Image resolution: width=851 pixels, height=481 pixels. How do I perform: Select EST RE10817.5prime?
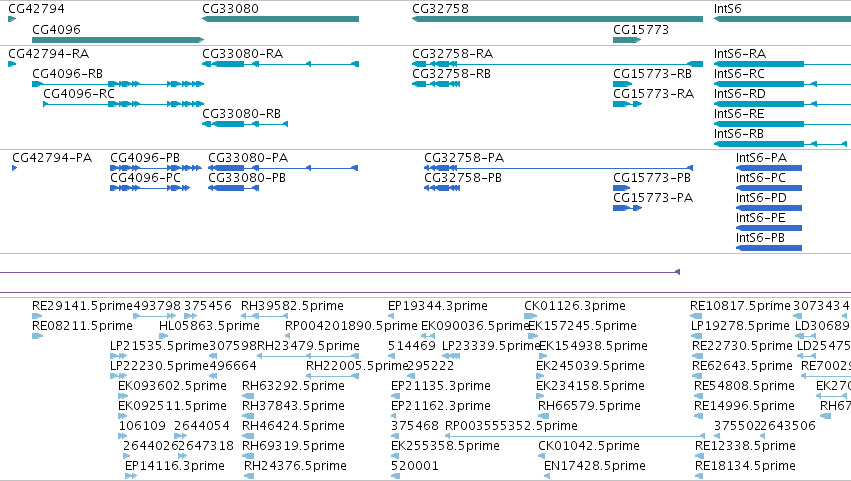point(740,306)
